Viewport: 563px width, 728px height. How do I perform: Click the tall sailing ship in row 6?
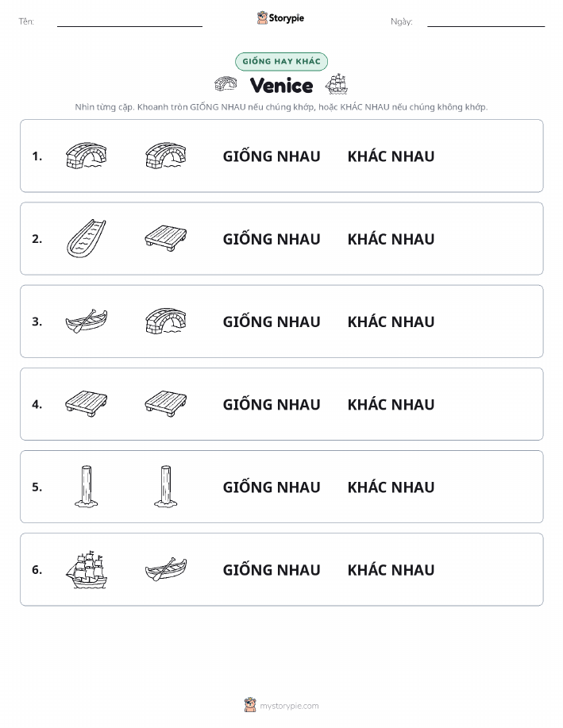click(87, 569)
